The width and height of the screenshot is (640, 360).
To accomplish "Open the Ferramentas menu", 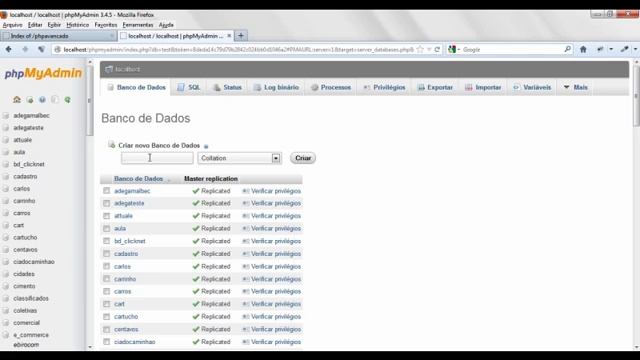I will click(138, 25).
